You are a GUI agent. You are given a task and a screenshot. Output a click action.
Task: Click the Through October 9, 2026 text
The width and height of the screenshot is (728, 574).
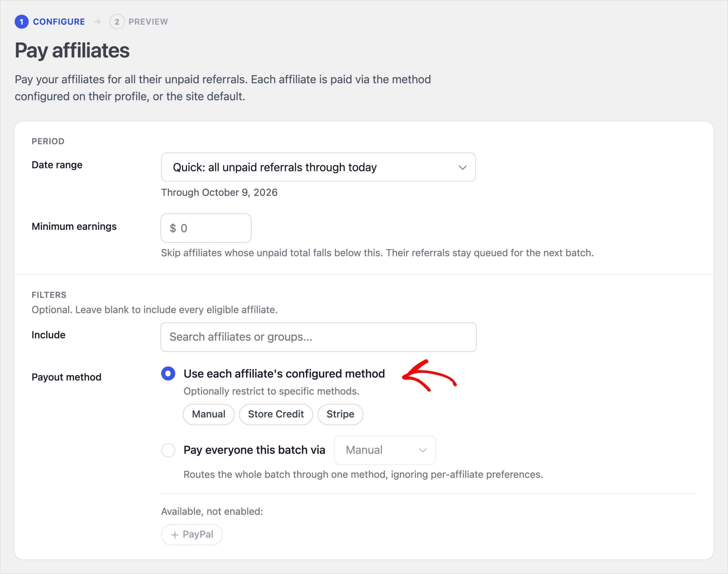[x=219, y=192]
